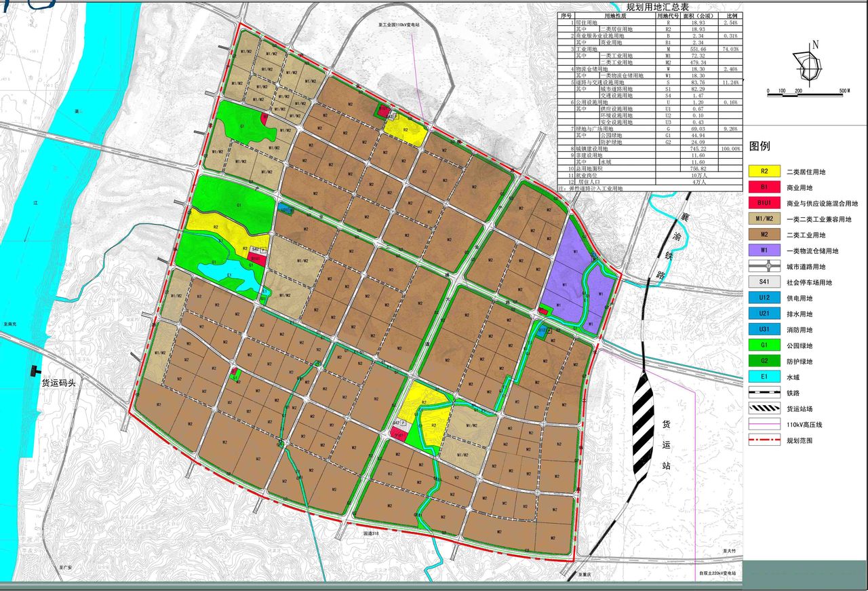Click the 110kV high-voltage line legend symbol

pyautogui.click(x=763, y=425)
